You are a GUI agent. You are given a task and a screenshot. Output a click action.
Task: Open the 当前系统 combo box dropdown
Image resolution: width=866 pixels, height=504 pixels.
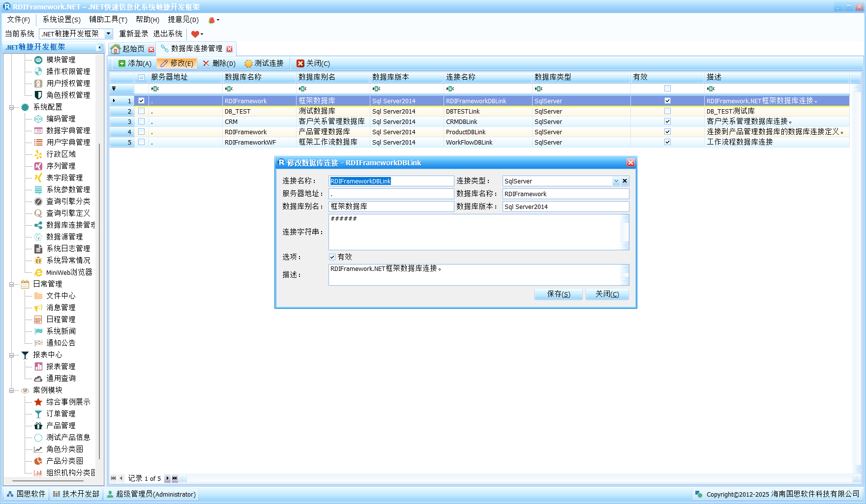point(109,34)
